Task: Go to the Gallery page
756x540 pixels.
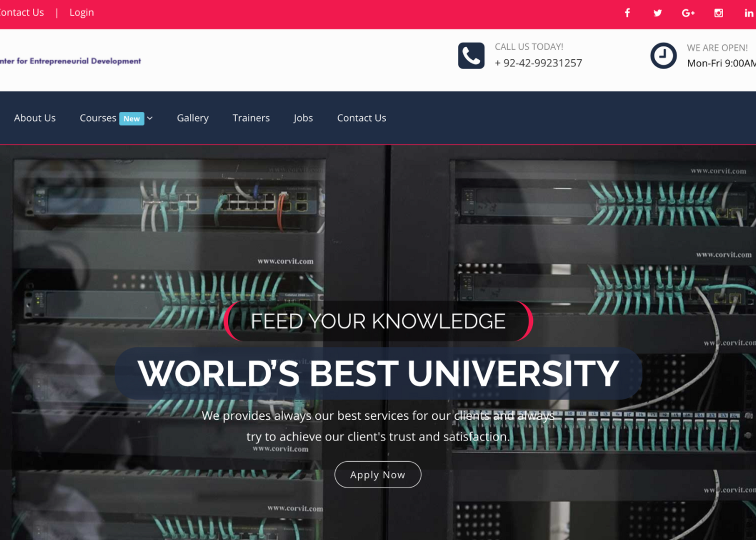Action: 193,118
